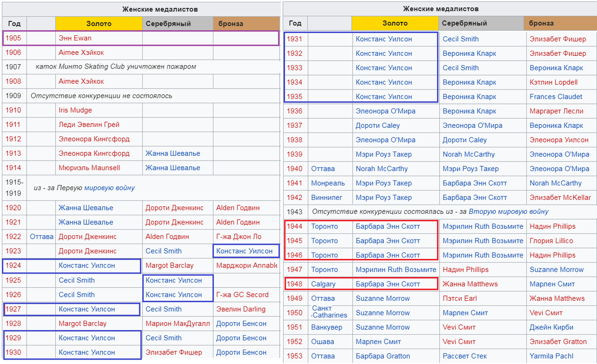Follow the мировую войну link in 1915-1919 row
The image size is (597, 364).
tap(109, 188)
